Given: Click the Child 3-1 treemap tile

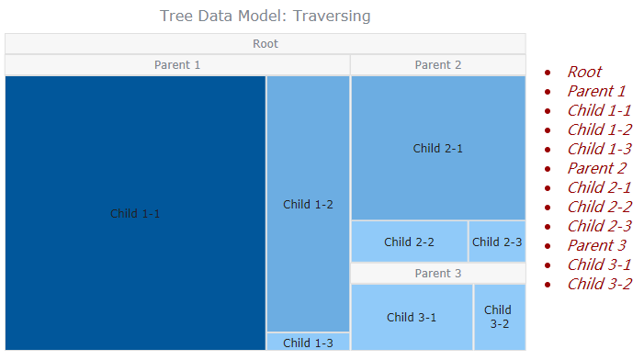Looking at the screenshot, I should tap(412, 318).
